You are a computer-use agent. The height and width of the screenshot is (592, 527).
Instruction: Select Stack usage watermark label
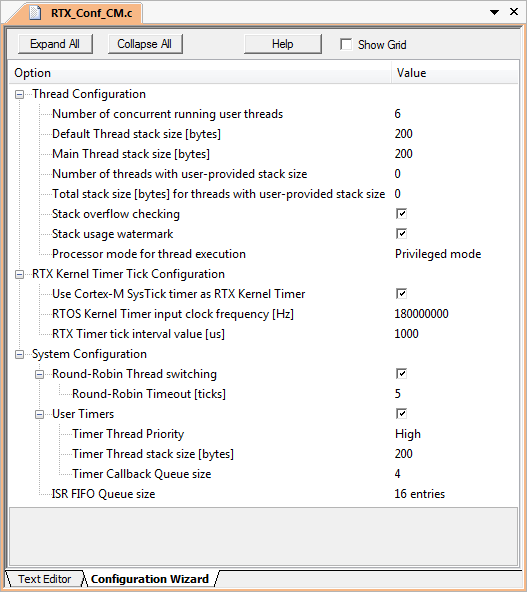112,234
